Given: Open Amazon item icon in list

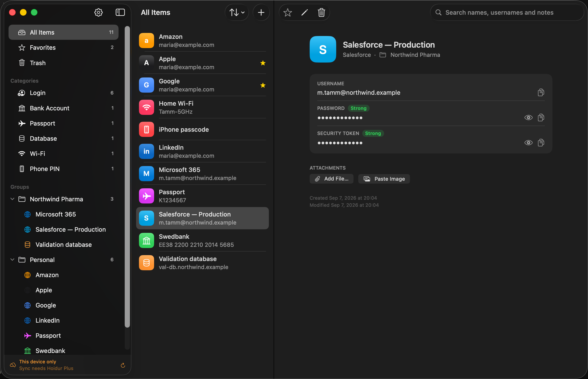Looking at the screenshot, I should point(146,41).
